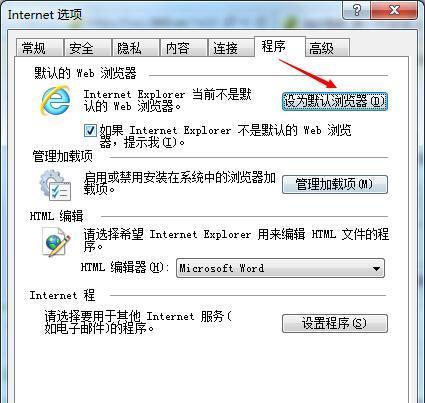This screenshot has height=403, width=425.
Task: Click the 管理加载项 button
Action: tap(335, 184)
